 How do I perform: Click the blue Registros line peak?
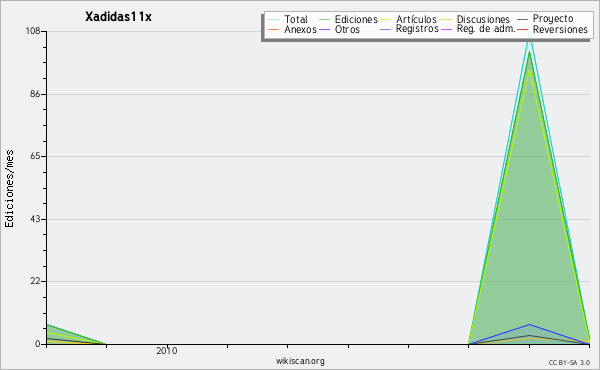530,324
